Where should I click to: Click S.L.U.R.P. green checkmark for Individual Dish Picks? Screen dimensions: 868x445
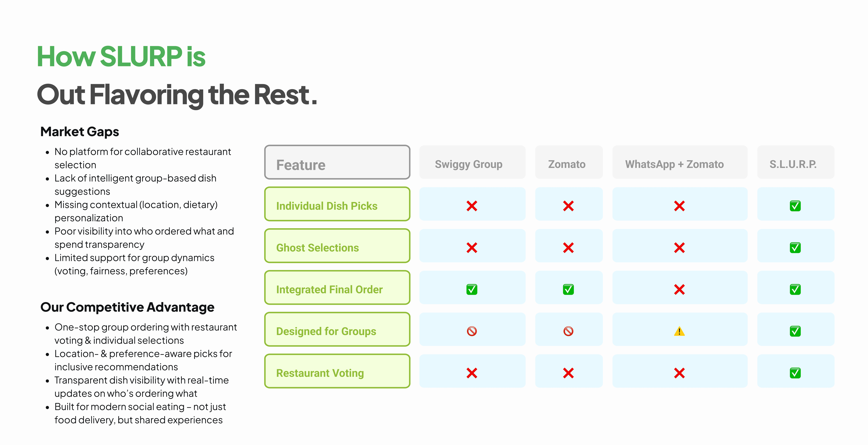[795, 206]
